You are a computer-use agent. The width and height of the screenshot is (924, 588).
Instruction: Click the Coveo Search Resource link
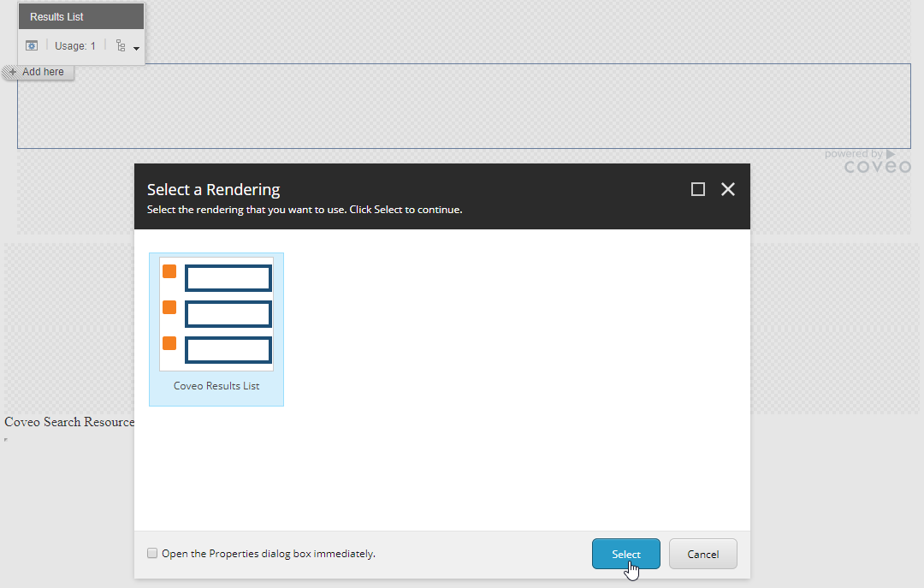68,422
